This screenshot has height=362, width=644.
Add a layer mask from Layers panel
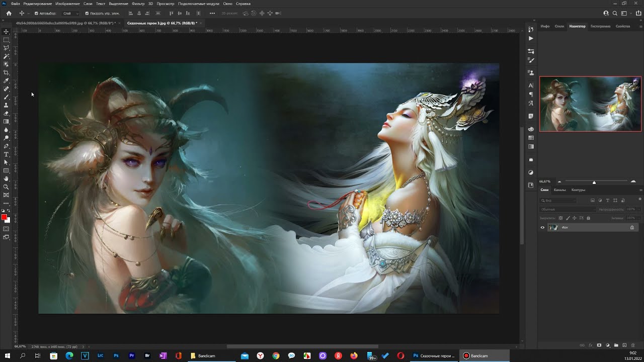tap(599, 345)
